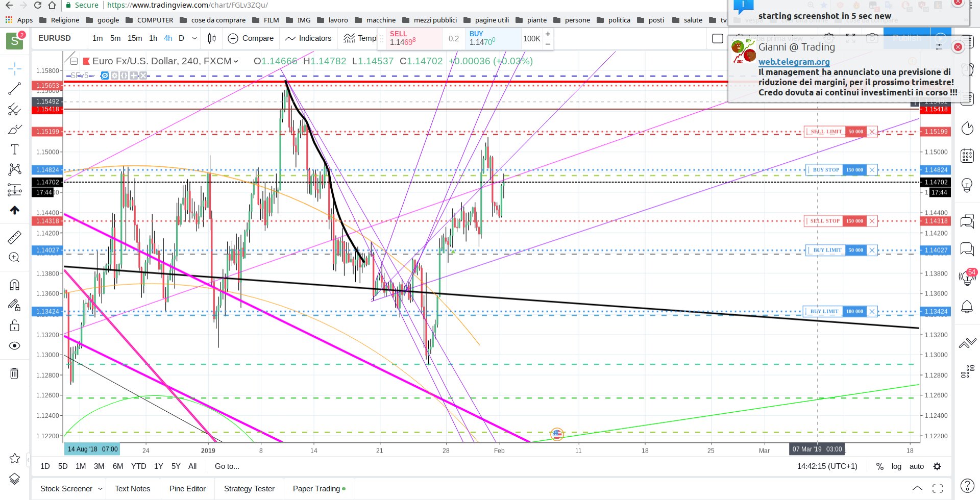
Task: Open the Indicators dialog
Action: [308, 38]
